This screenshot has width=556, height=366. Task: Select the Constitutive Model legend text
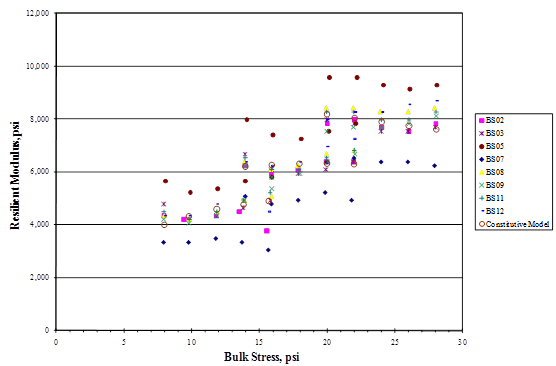tap(518, 224)
